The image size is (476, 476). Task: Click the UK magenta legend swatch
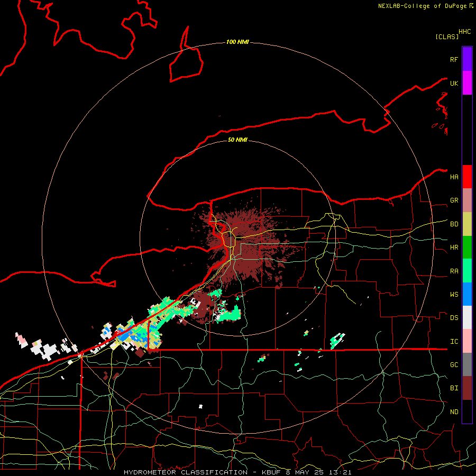tap(467, 83)
